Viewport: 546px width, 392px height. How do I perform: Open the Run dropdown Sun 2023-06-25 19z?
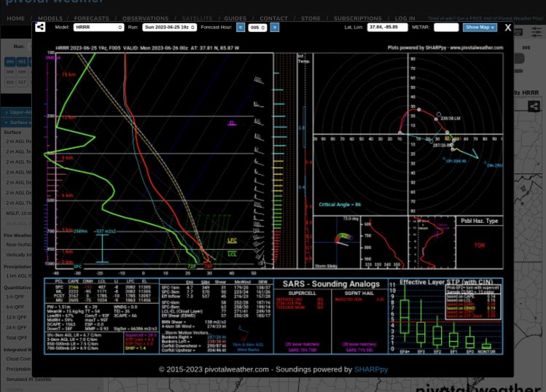[x=169, y=27]
